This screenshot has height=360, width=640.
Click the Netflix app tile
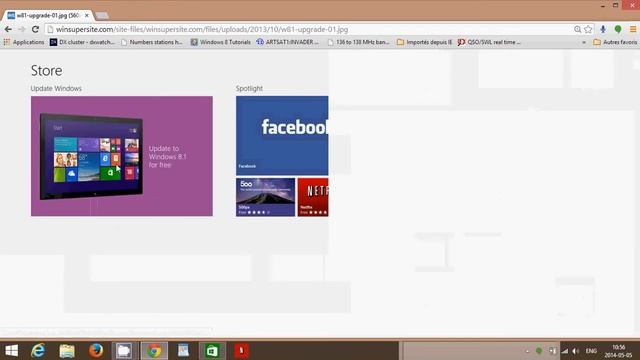point(313,197)
